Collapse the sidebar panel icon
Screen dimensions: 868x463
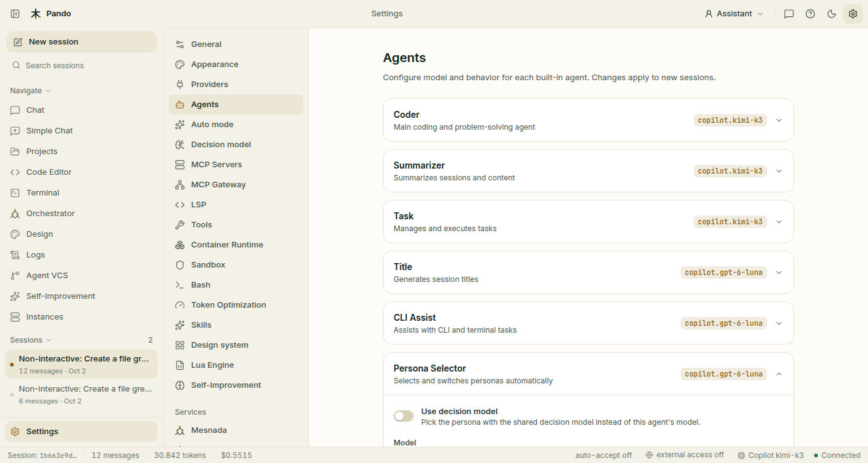15,14
